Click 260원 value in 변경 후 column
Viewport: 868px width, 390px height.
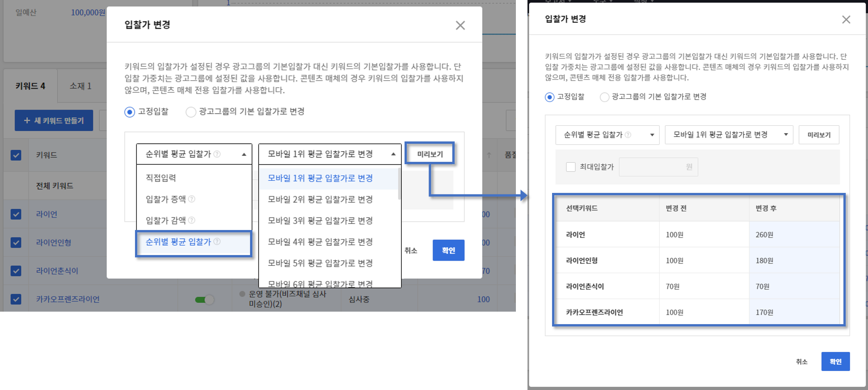(764, 235)
